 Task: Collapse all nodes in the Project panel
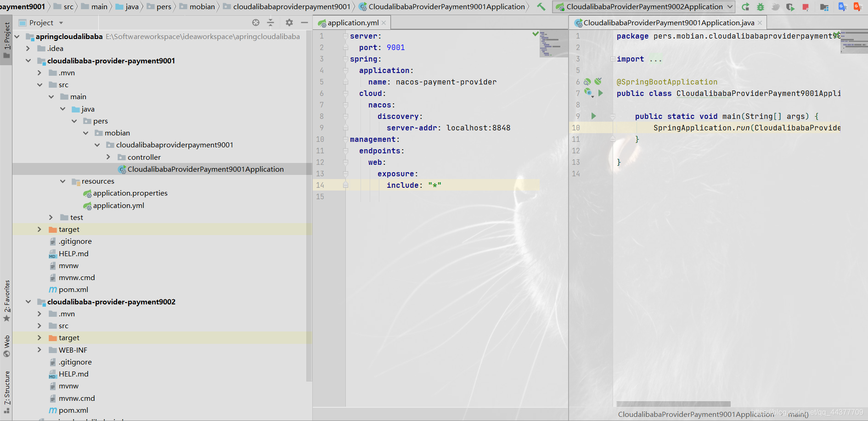coord(271,22)
